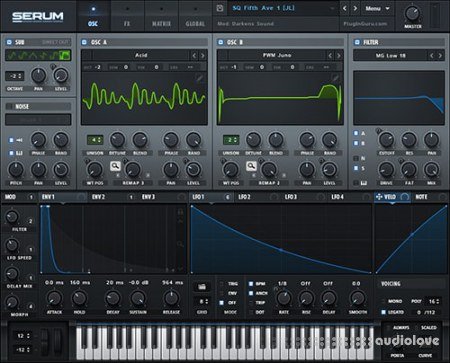
Task: Click the LFO GRID value field
Action: (x=202, y=301)
